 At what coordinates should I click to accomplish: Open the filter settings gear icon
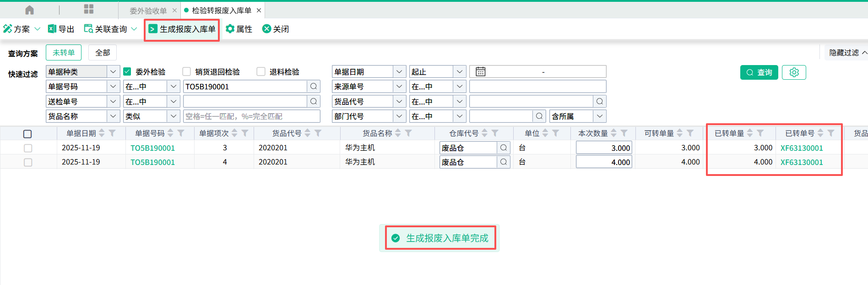[x=794, y=72]
